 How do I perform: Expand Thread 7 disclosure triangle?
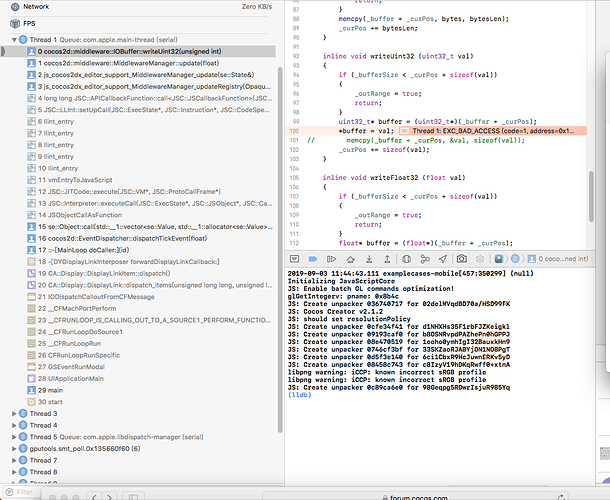point(14,460)
